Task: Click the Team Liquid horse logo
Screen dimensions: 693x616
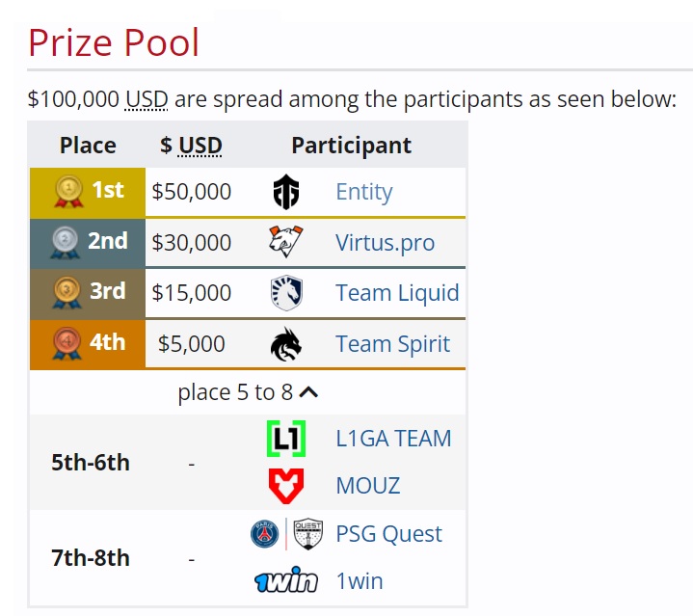Action: click(286, 293)
